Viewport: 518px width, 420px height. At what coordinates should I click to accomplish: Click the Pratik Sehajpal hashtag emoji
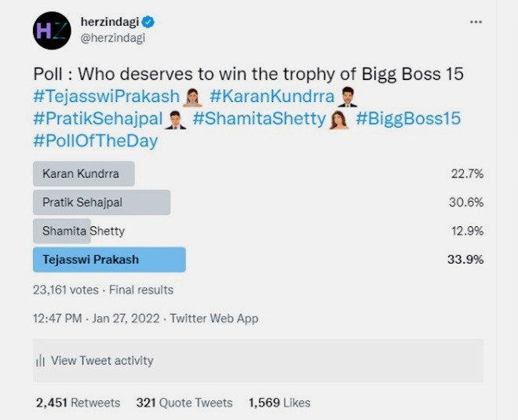[176, 119]
